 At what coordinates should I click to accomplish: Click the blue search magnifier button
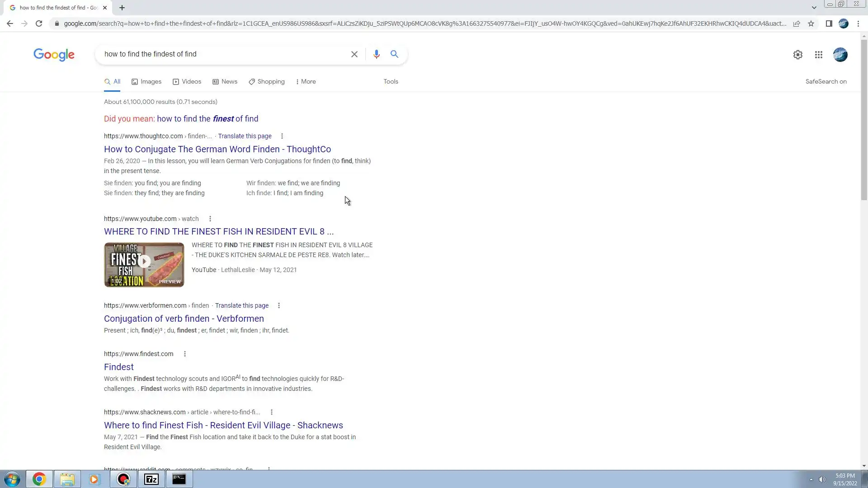point(394,54)
